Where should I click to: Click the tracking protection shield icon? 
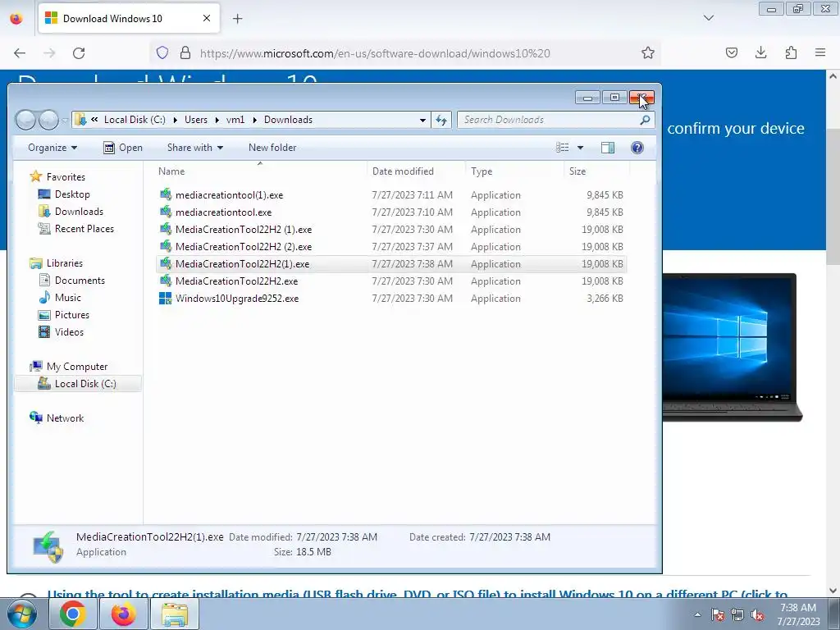[x=162, y=53]
